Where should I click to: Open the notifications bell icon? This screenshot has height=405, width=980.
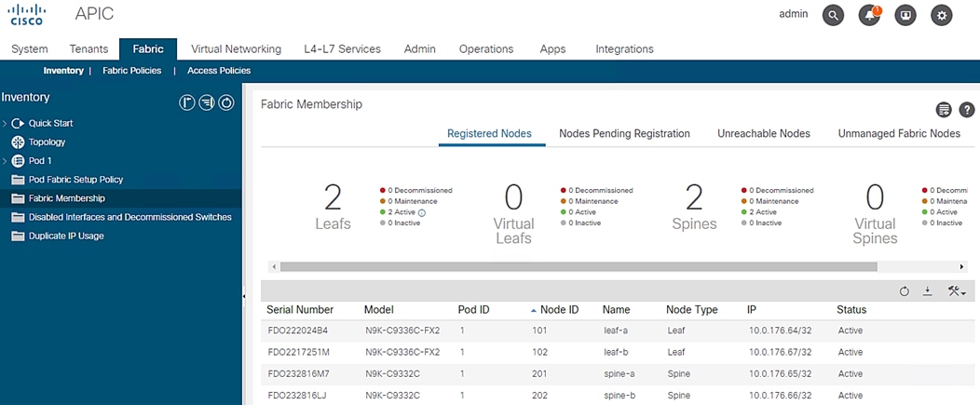click(869, 15)
